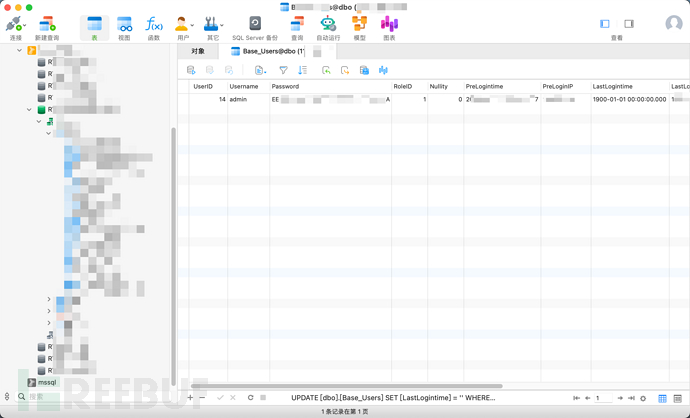Switch to the 对象 objects tab

click(x=198, y=51)
